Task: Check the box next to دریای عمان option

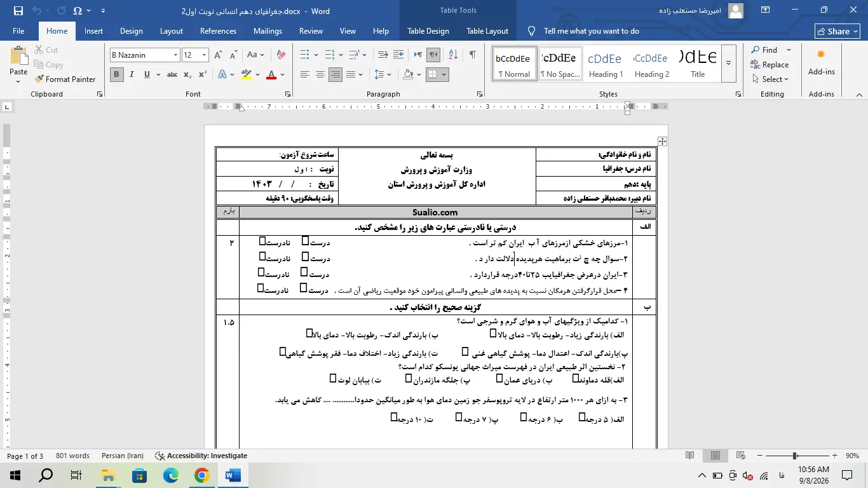Action: [x=499, y=379]
